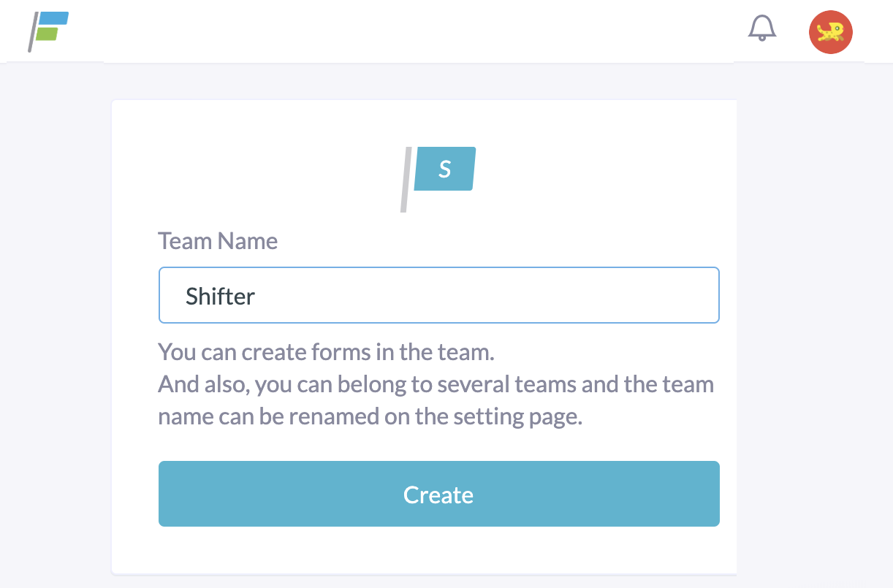The width and height of the screenshot is (893, 588).
Task: Click the word Shifter in the text box
Action: pyautogui.click(x=221, y=296)
